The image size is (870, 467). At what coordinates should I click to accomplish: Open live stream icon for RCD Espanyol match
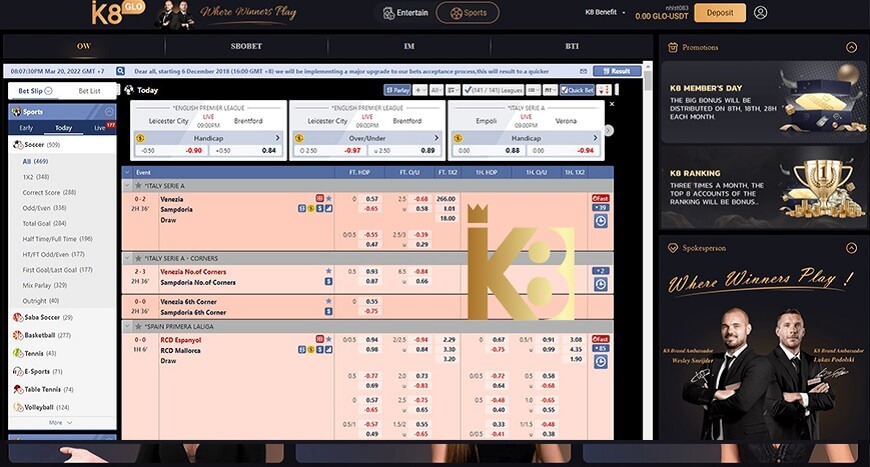(320, 339)
